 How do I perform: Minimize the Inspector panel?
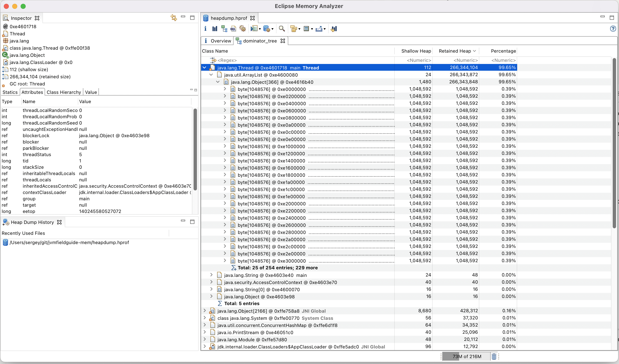point(183,17)
